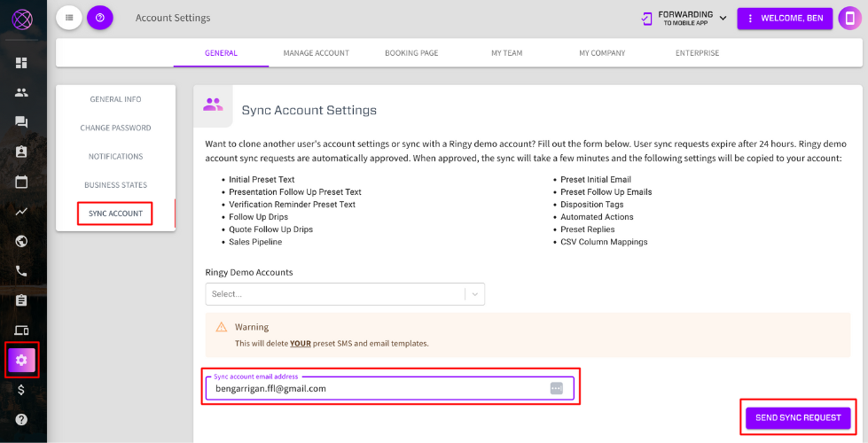Click the purple help question mark button
Viewport: 868px width, 443px height.
(100, 18)
